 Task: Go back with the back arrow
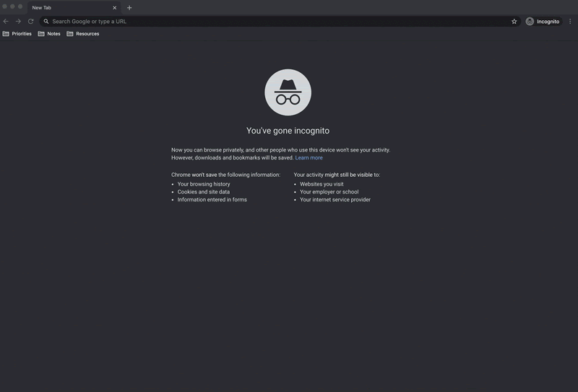coord(6,22)
